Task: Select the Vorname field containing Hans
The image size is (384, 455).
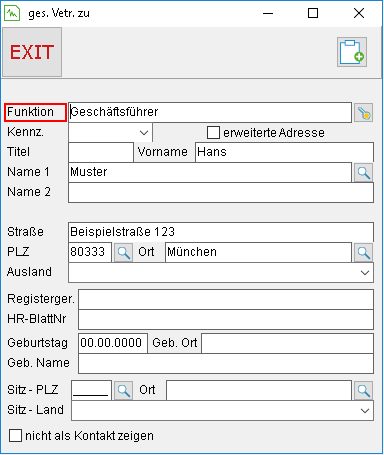Action: point(284,152)
